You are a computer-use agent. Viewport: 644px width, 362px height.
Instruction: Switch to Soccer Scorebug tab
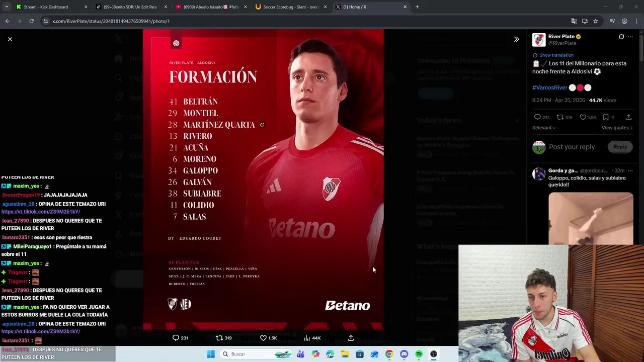[291, 7]
